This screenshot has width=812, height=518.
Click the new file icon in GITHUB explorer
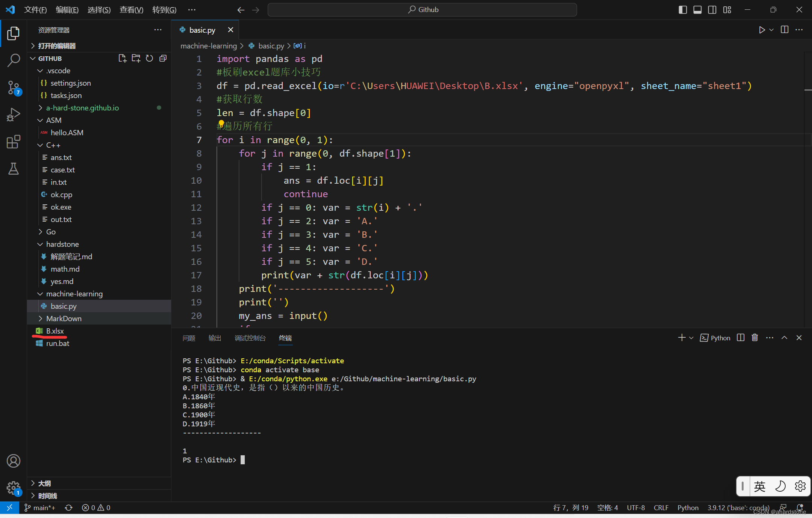coord(122,58)
